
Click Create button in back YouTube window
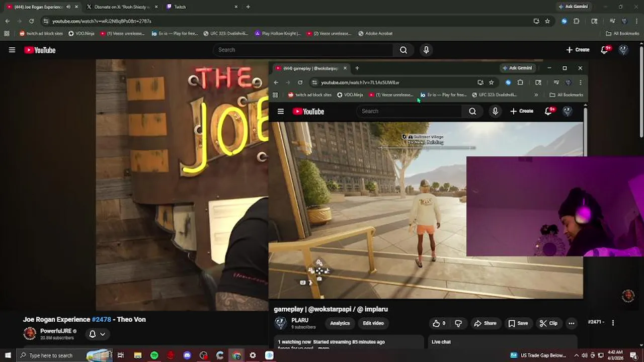(x=578, y=50)
